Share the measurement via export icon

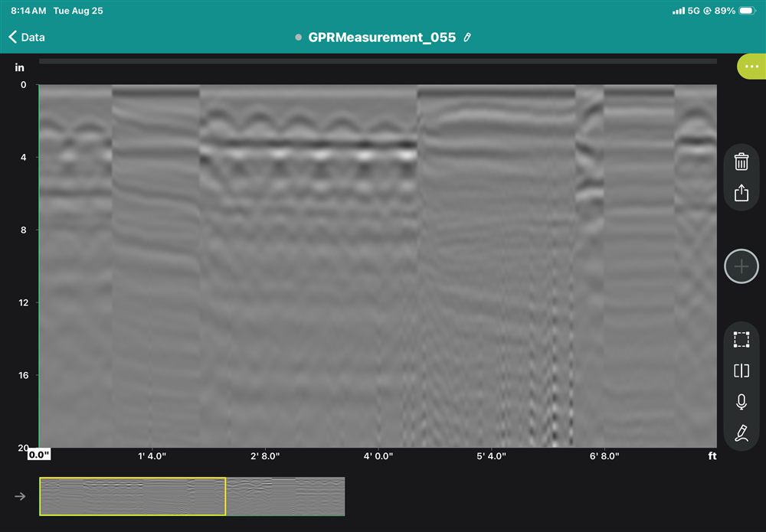(x=741, y=193)
